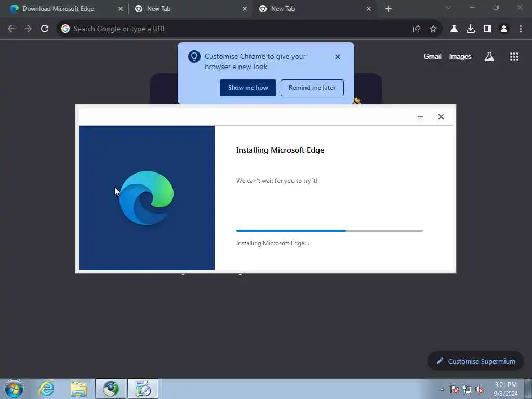
Task: Open Windows Explorer from the taskbar
Action: [x=79, y=389]
